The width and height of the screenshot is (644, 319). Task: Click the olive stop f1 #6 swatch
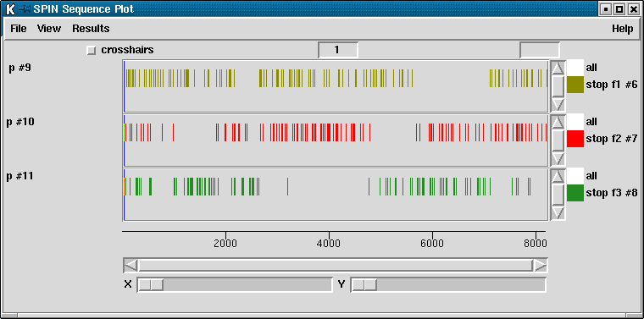coord(575,85)
